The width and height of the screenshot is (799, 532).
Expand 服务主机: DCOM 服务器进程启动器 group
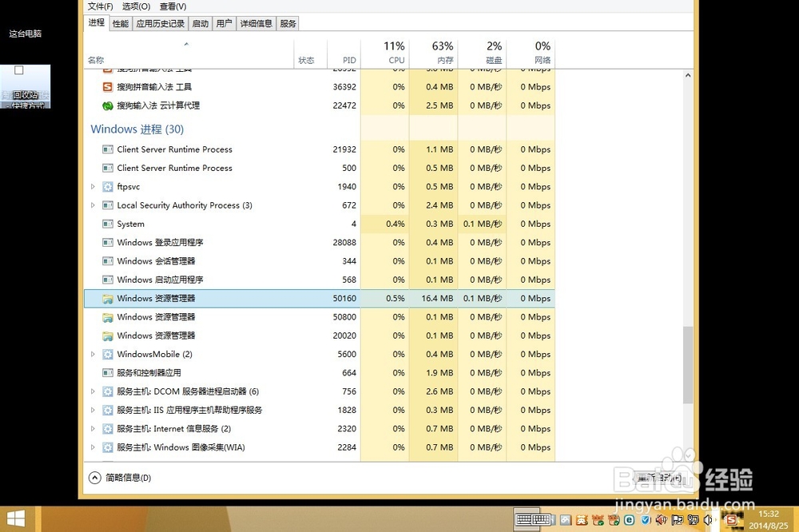click(x=93, y=392)
